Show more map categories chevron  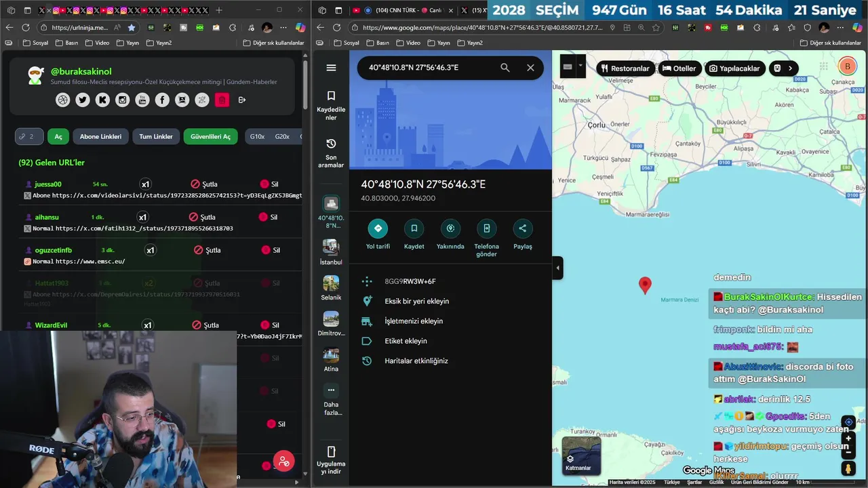tap(790, 68)
